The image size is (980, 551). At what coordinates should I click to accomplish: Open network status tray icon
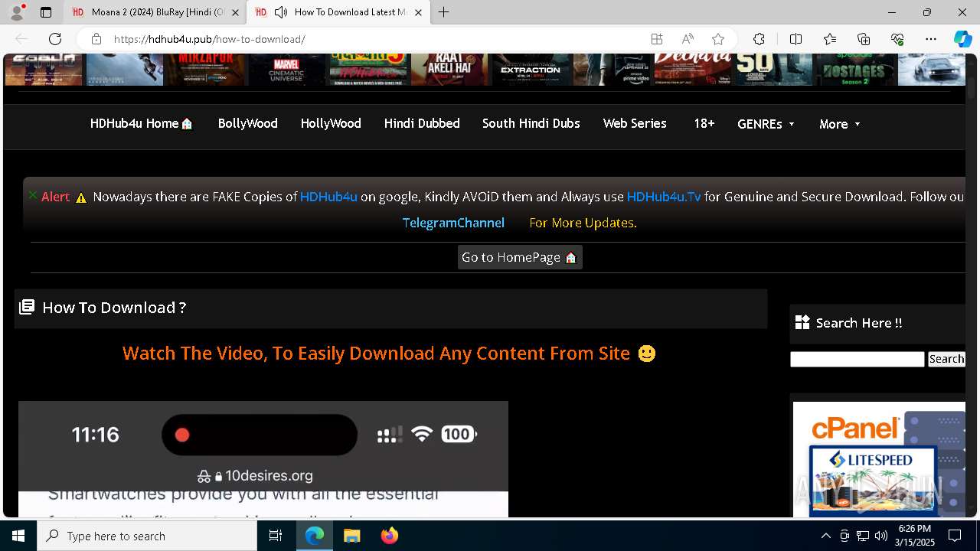point(863,536)
